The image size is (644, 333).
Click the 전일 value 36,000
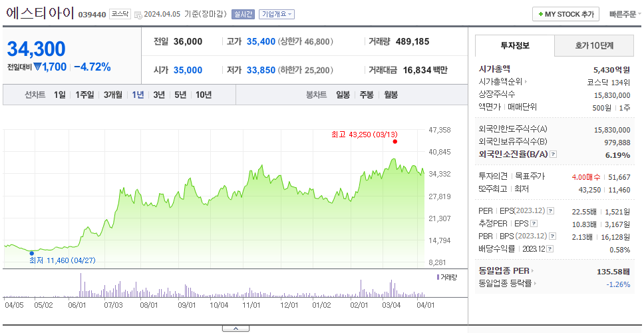[188, 41]
